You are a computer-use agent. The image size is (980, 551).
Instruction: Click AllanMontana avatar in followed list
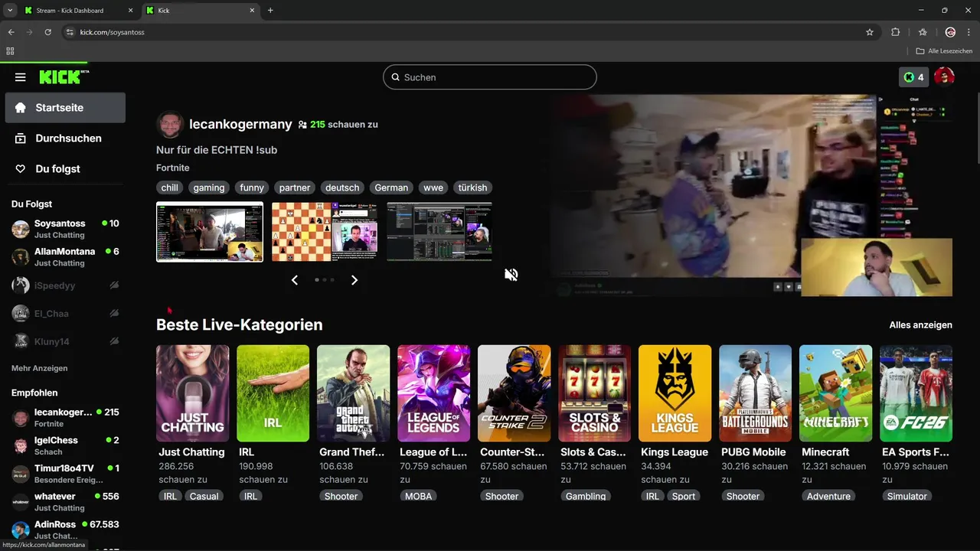(x=21, y=257)
